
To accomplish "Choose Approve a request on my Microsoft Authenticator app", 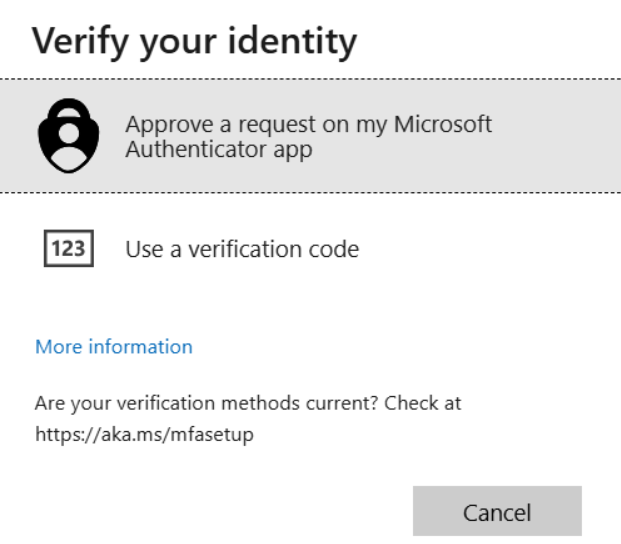I will point(310,136).
